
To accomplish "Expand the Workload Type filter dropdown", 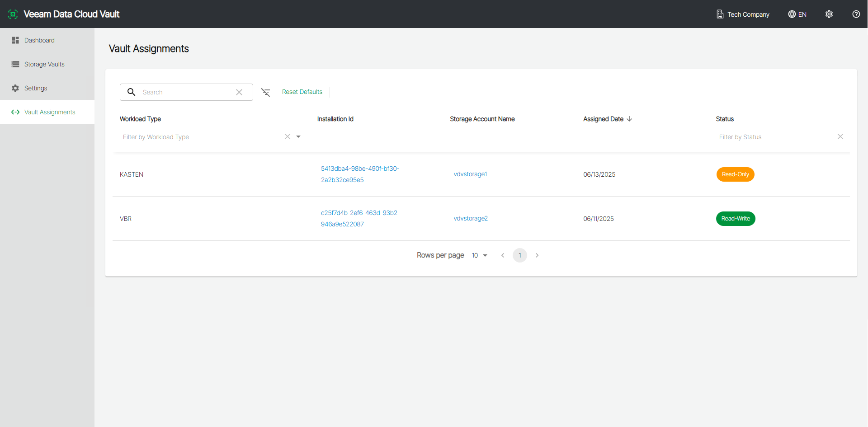I will click(298, 136).
